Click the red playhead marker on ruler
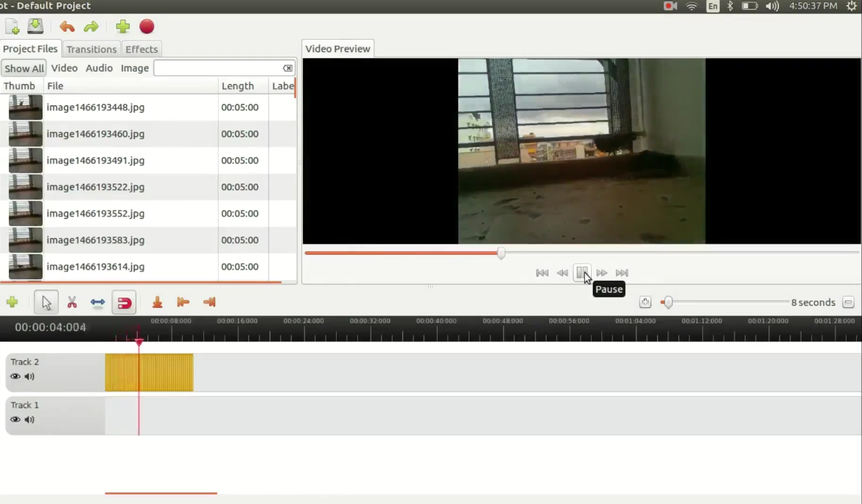The height and width of the screenshot is (504, 862). click(139, 341)
